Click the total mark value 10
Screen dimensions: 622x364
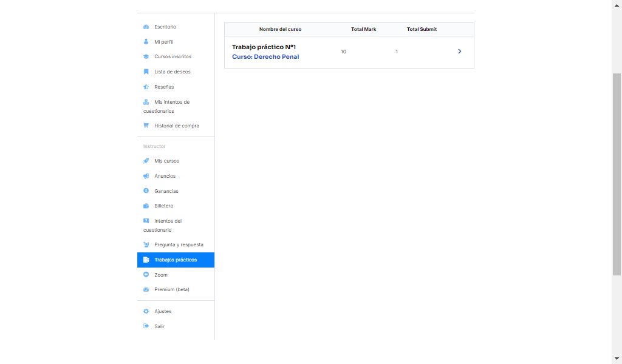[x=344, y=52]
